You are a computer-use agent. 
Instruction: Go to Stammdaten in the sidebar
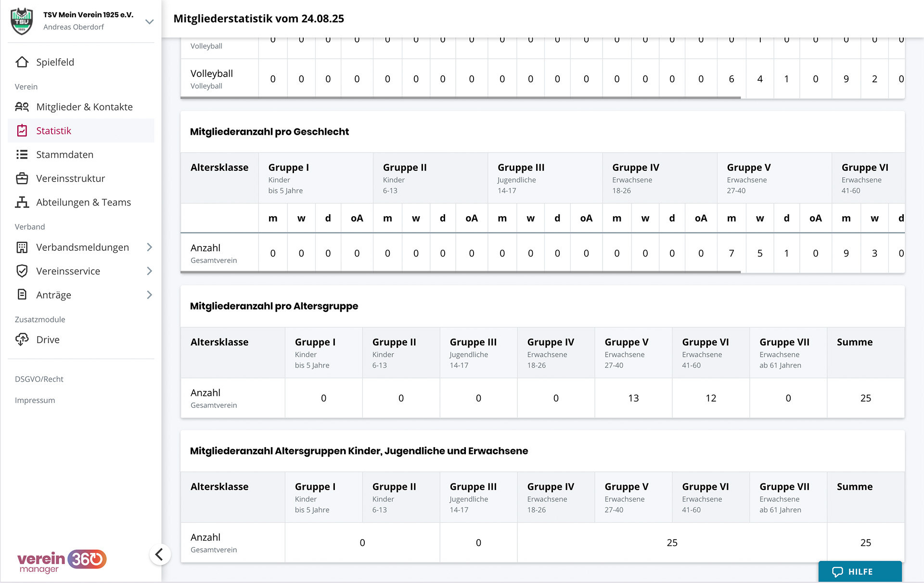[64, 155]
